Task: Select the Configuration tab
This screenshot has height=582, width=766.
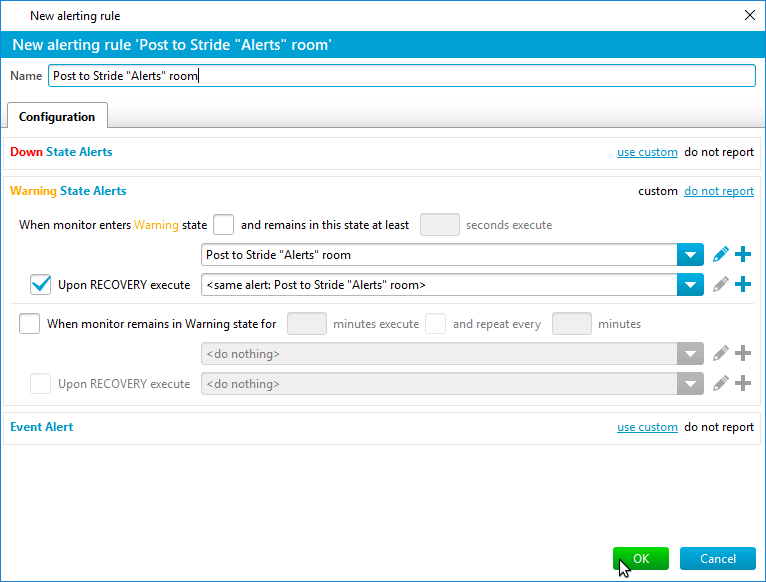Action: 57,116
